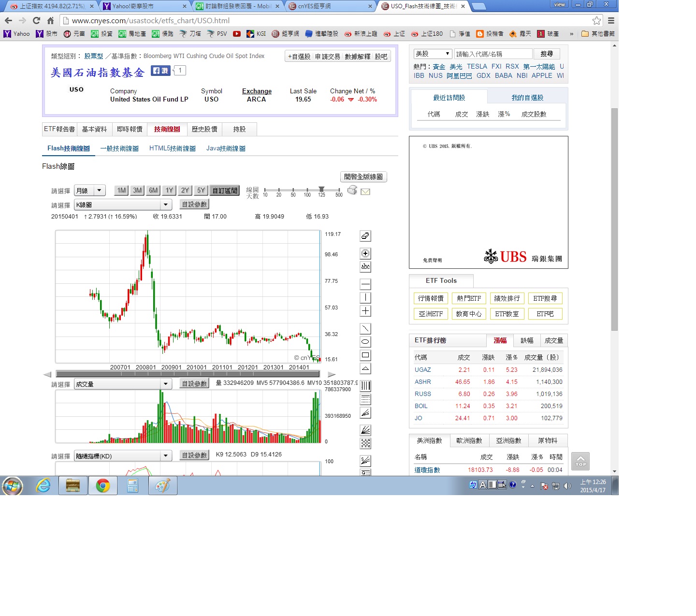The width and height of the screenshot is (696, 616).
Task: Open the Windows Start menu
Action: [13, 485]
